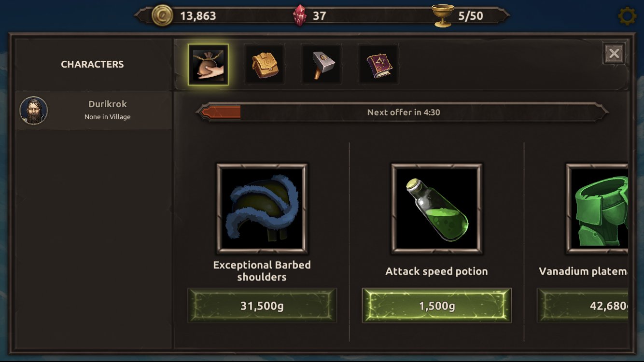The image size is (644, 362).
Task: Click the 13,863 gold balance text
Action: 198,16
